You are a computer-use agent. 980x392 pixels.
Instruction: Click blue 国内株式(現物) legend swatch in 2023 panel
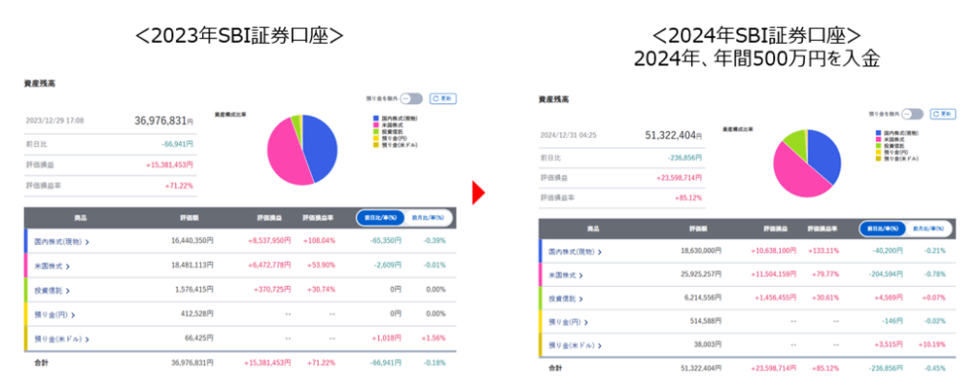[375, 118]
